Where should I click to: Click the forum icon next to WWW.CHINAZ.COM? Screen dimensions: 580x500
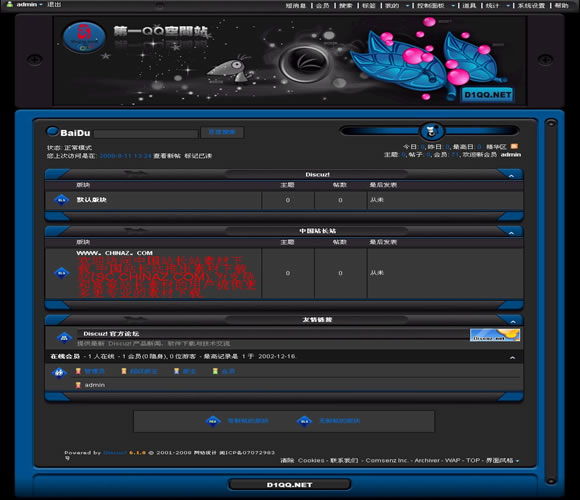click(x=61, y=273)
